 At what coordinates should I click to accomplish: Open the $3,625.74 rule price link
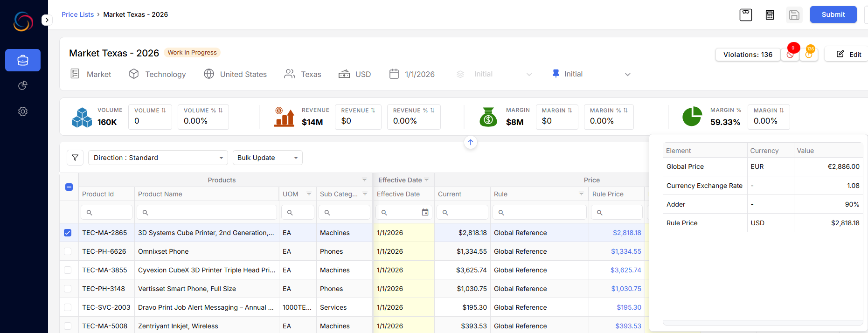(x=626, y=270)
